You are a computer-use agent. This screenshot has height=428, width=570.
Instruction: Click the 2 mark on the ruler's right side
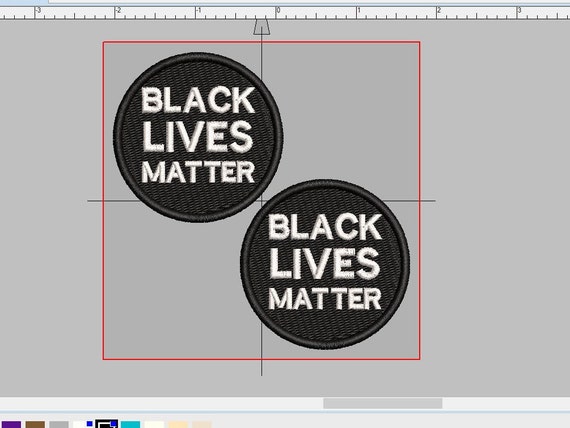click(439, 10)
